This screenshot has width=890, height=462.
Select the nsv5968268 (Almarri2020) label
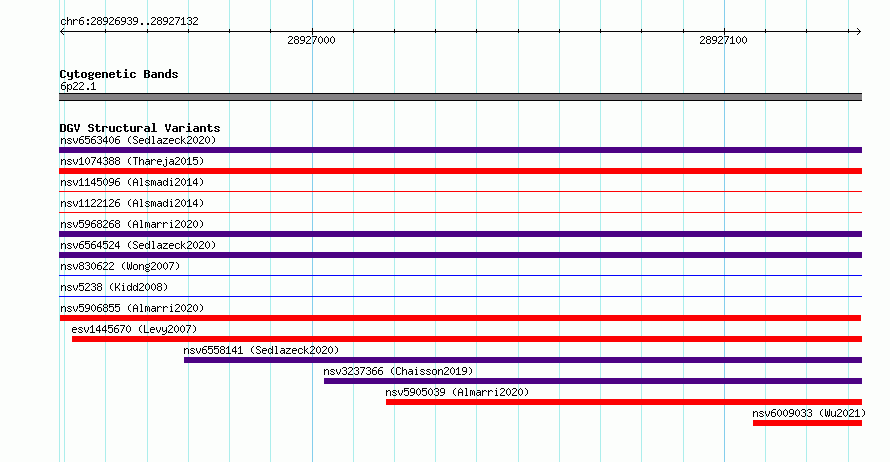(x=132, y=224)
